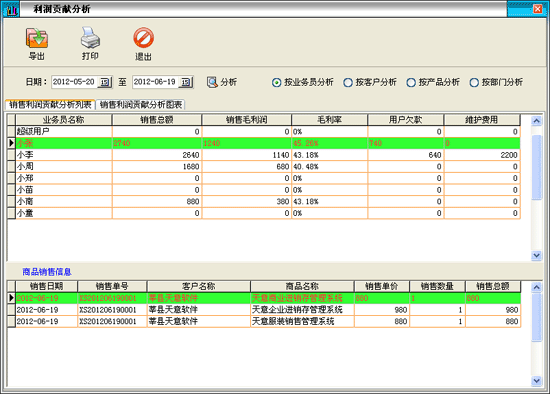550x394 pixels.
Task: Click the 销售总额 column header in top table
Action: click(157, 120)
